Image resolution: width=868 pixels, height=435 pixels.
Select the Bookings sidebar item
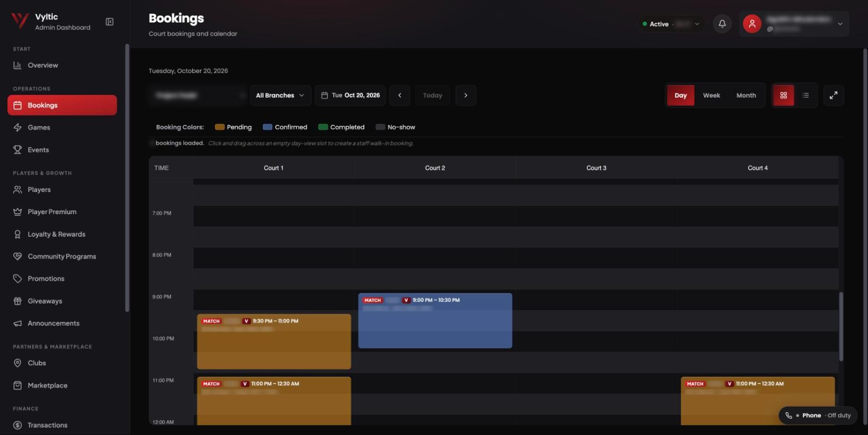62,105
